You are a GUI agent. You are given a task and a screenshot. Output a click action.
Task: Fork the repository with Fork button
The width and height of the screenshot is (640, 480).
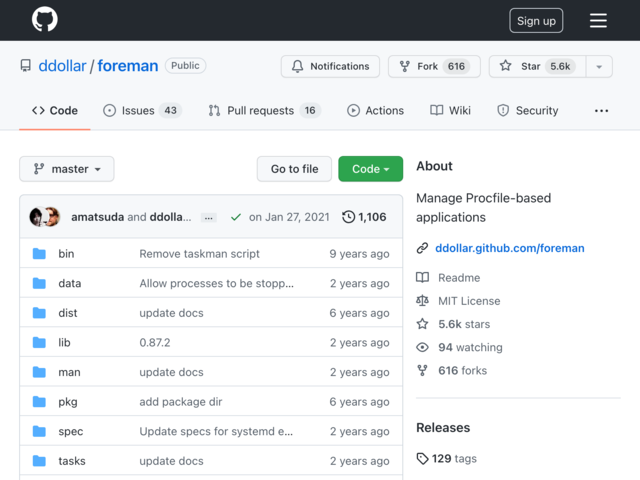click(x=434, y=67)
